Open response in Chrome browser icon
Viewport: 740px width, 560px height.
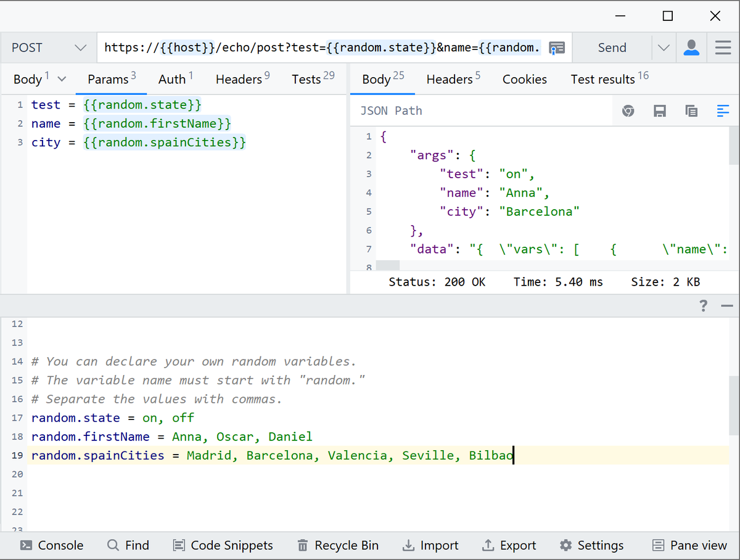tap(628, 111)
